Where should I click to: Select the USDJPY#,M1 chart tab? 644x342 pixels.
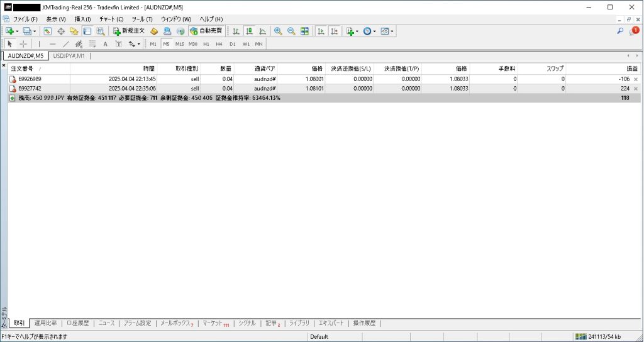[69, 56]
